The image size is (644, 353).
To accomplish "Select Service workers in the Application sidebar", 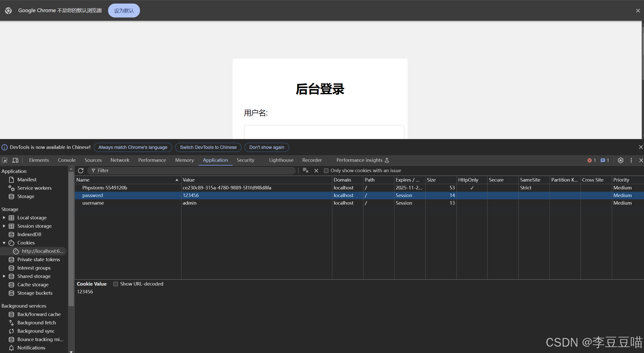I will pos(34,188).
